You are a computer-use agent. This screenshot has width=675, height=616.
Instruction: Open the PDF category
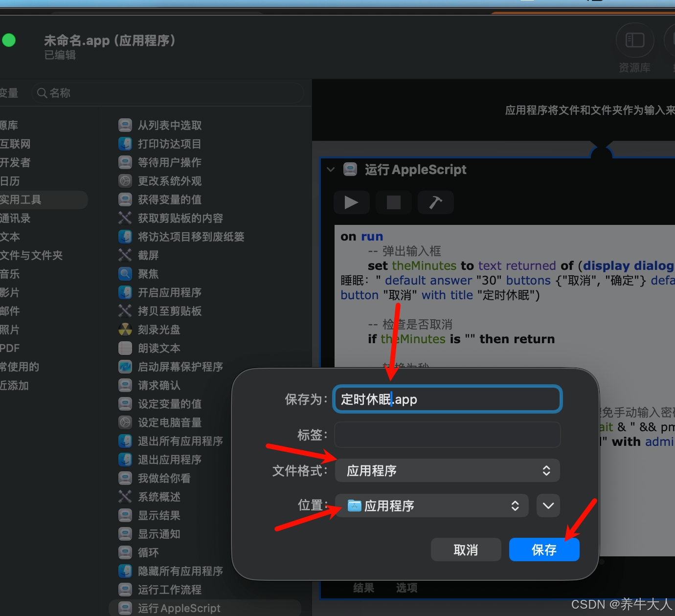click(x=10, y=349)
